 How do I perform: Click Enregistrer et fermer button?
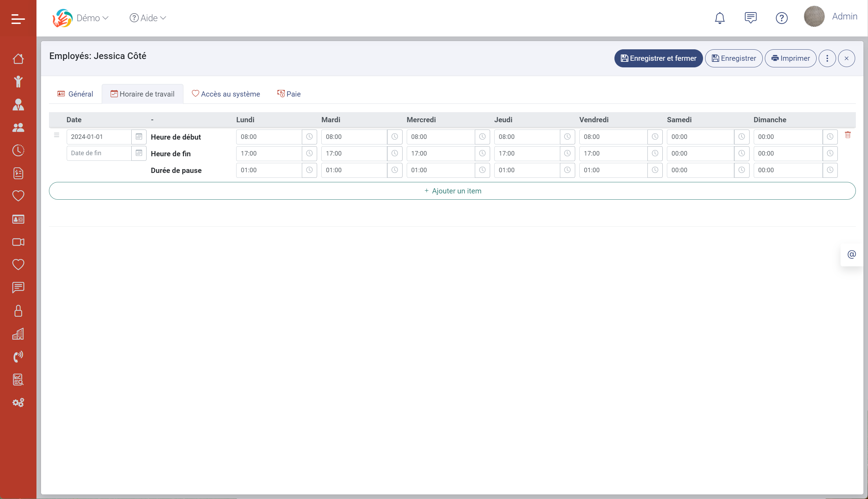coord(658,58)
